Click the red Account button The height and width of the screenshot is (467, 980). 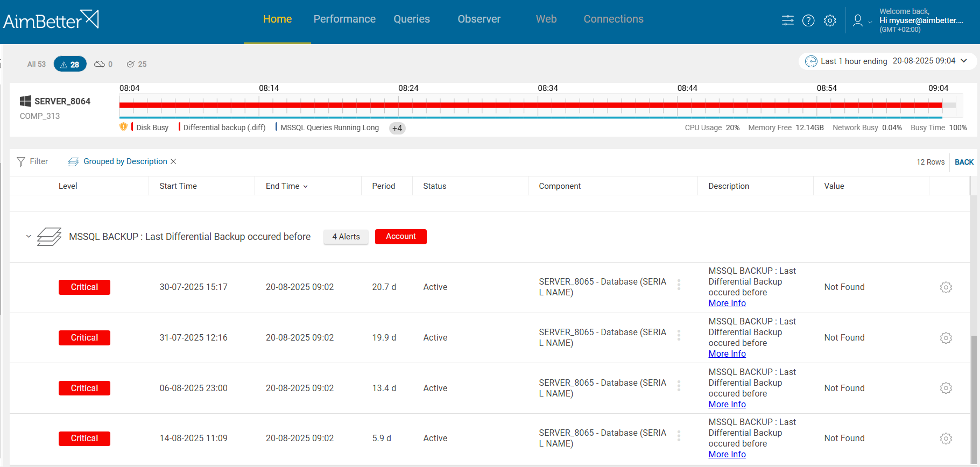[401, 237]
